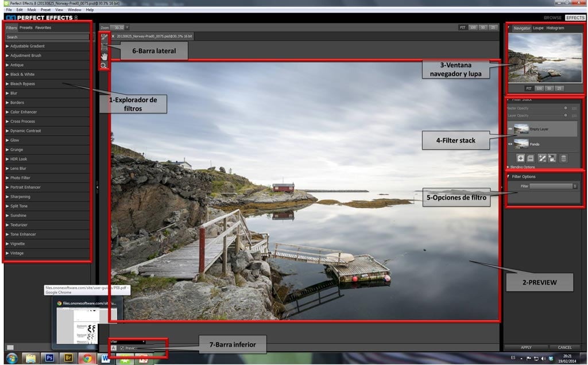Click the A view-mode icon at bottom

click(x=114, y=348)
